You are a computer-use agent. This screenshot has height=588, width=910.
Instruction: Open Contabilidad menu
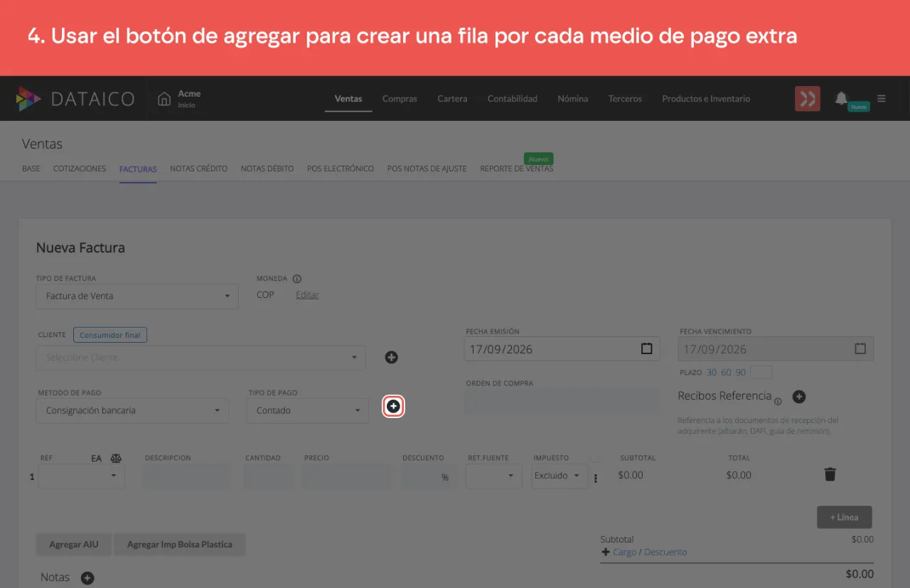(x=512, y=99)
